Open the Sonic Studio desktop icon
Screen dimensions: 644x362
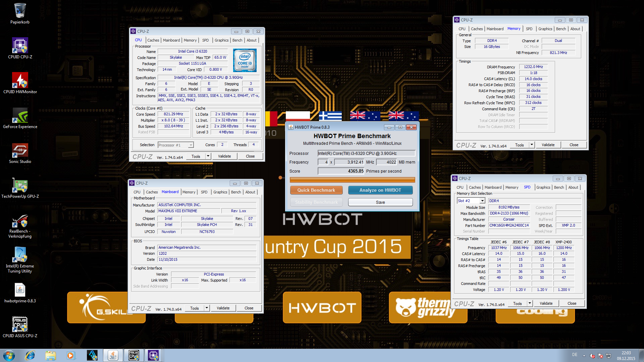pos(20,153)
